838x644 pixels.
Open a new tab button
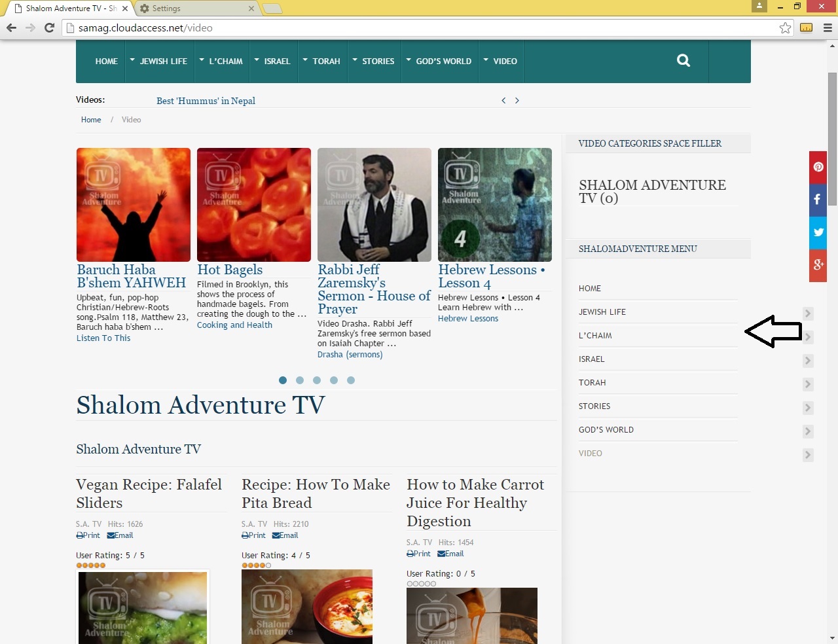pyautogui.click(x=272, y=9)
